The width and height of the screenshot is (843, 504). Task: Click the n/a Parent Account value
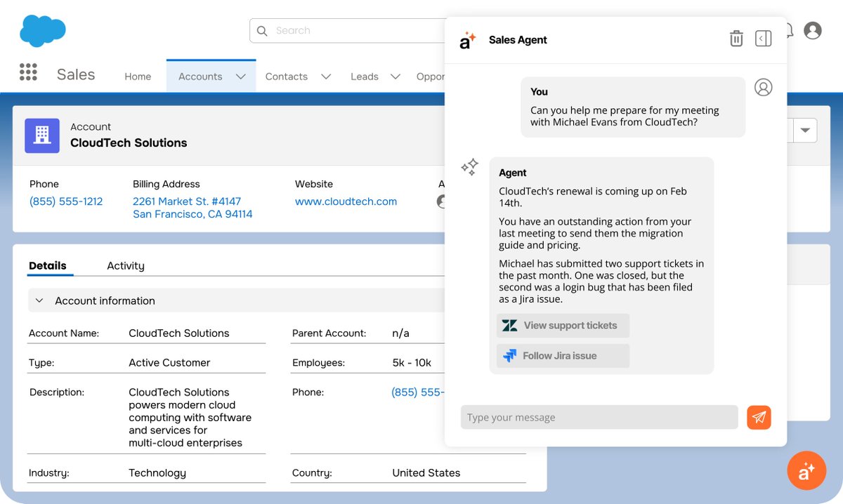[x=400, y=333]
